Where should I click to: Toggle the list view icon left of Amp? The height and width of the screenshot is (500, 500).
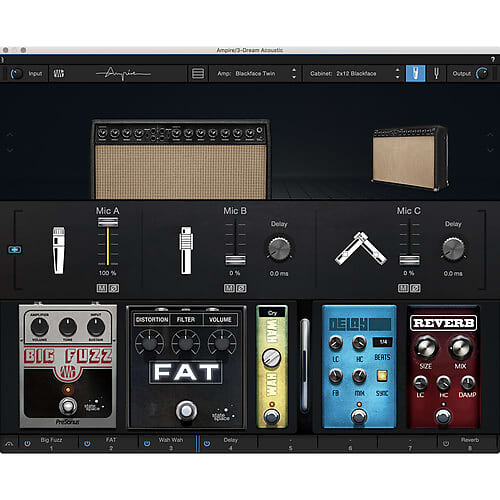(198, 73)
